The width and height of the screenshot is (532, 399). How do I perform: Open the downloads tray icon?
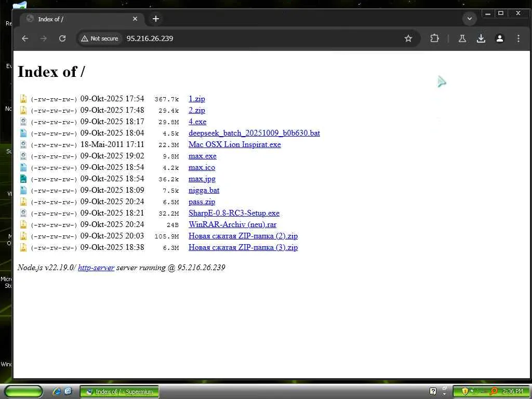(x=481, y=38)
